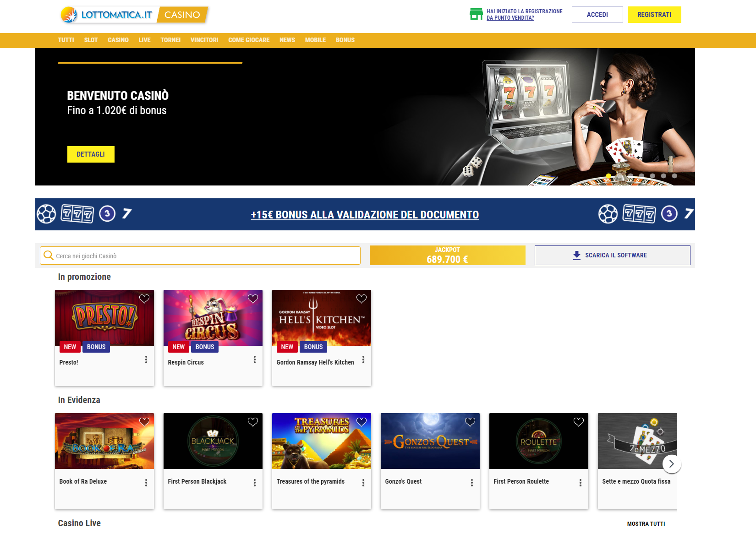This screenshot has width=756, height=534.
Task: Select the first yellow banner slide dot
Action: point(608,176)
